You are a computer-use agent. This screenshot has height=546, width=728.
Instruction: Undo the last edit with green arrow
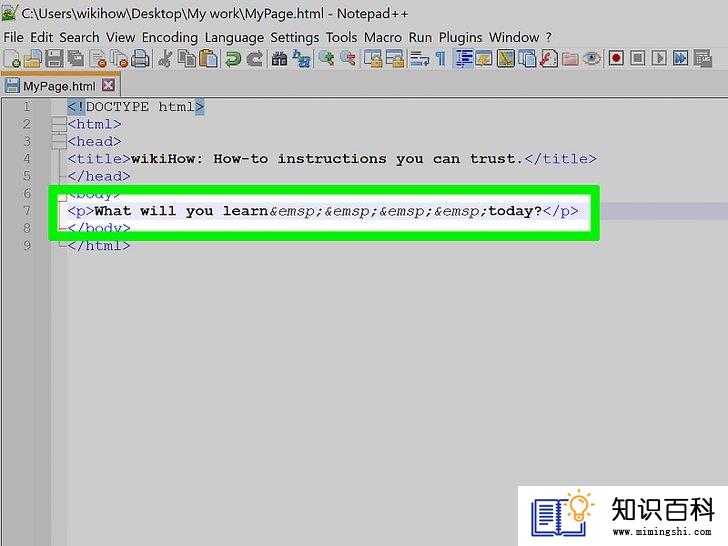(233, 59)
